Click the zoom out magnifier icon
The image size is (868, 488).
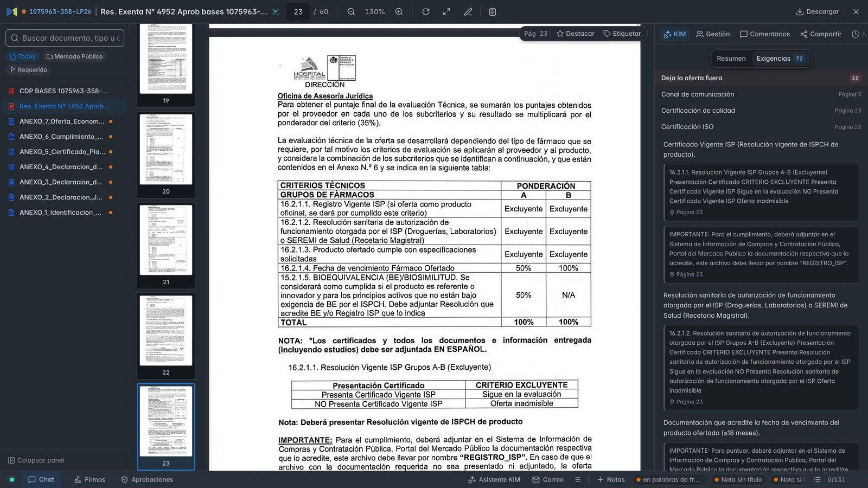351,11
